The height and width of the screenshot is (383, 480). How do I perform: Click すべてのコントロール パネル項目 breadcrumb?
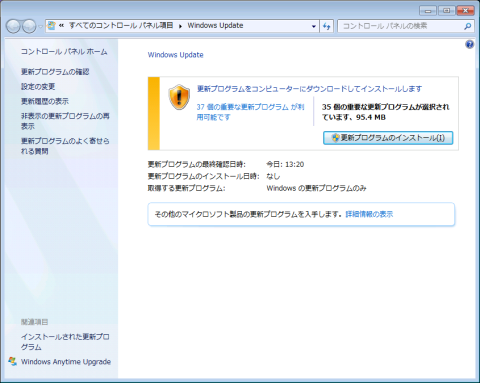pos(121,26)
